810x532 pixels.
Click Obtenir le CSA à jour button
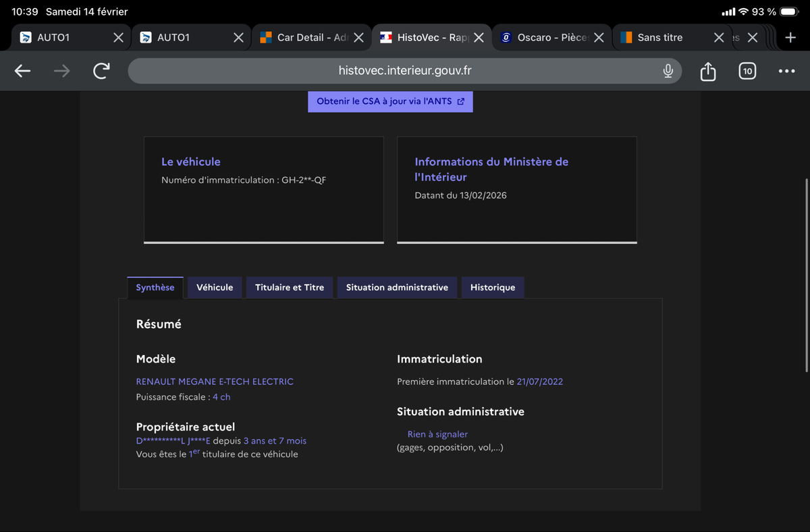390,101
